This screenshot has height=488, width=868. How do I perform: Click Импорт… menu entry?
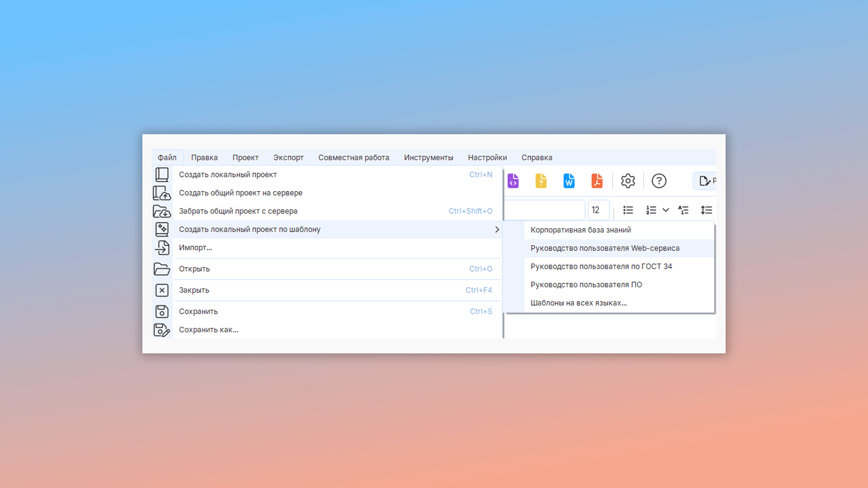point(195,248)
